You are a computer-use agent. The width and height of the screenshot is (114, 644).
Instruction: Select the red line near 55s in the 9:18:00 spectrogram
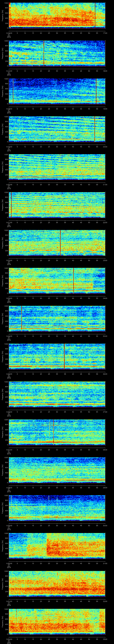click(x=96, y=91)
